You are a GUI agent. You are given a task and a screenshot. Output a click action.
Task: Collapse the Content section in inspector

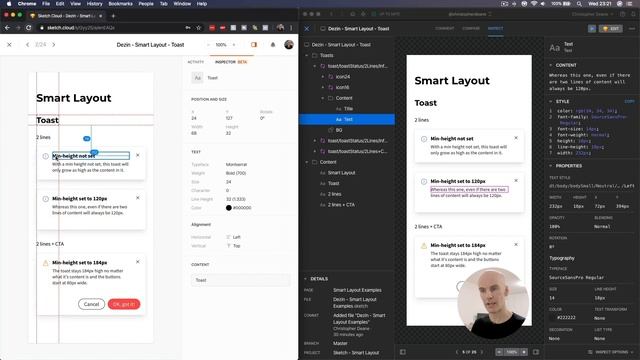(x=551, y=65)
